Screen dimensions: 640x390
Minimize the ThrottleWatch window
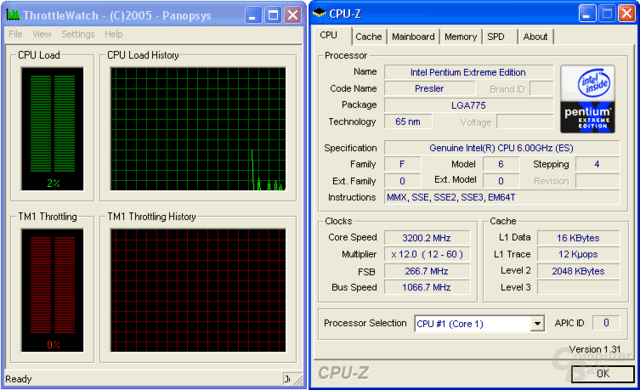coord(253,16)
